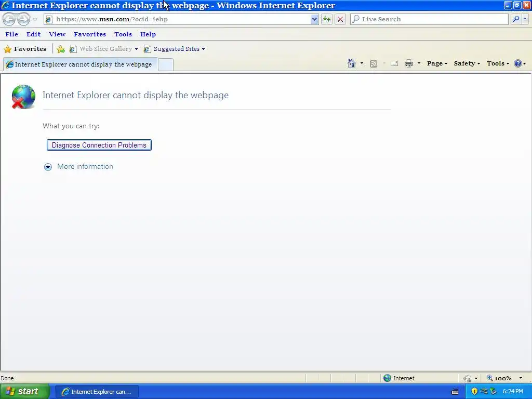This screenshot has width=532, height=399.
Task: Click Diagnose Connection Problems button
Action: [x=99, y=145]
